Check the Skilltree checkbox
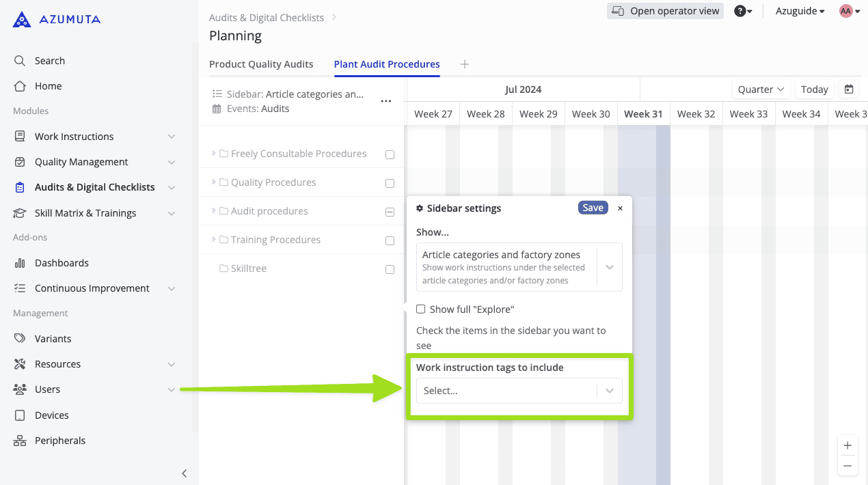 [x=390, y=269]
